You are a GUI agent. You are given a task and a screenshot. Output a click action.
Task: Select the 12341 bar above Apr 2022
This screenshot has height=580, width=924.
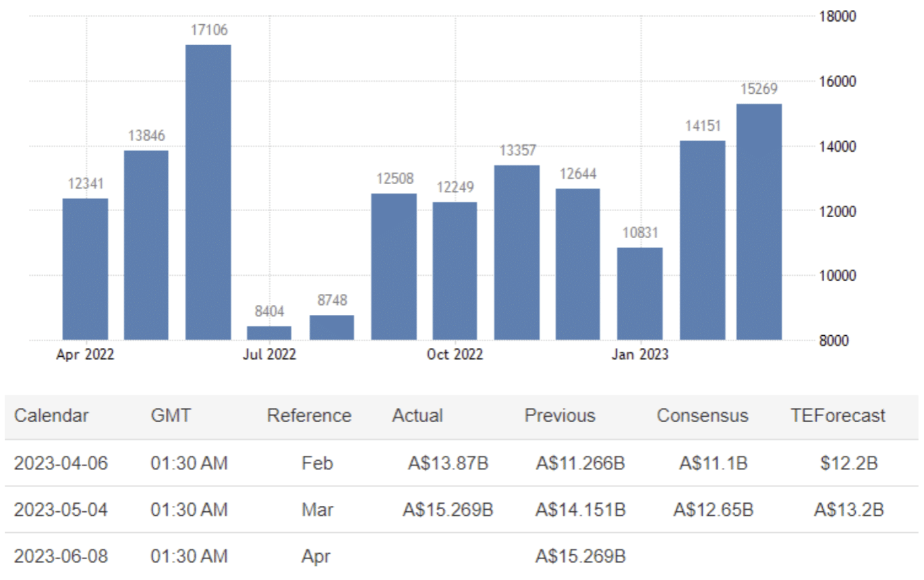tap(85, 268)
